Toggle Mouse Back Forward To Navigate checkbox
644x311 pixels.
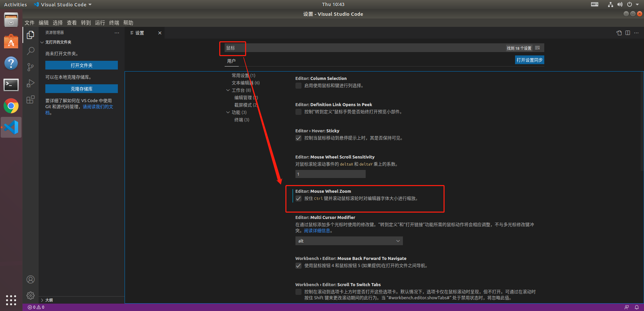[x=298, y=266]
